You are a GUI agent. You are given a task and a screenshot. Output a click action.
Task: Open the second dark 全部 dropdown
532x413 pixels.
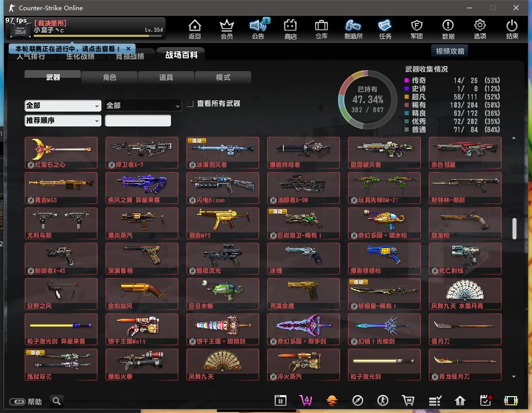pyautogui.click(x=143, y=105)
